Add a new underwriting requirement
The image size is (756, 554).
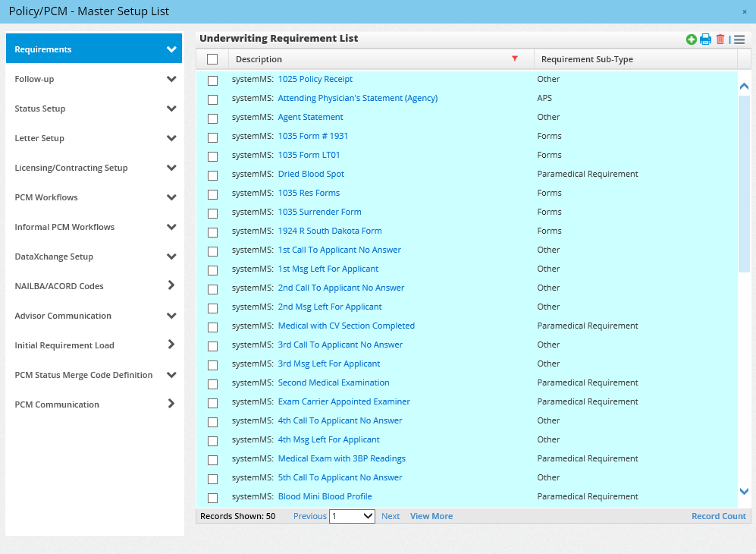point(691,39)
